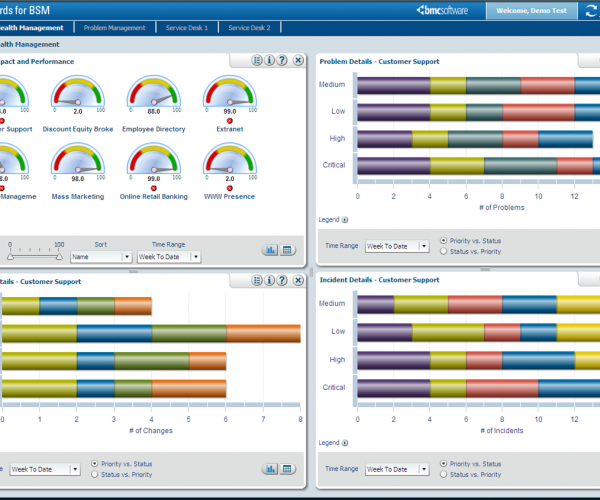The image size is (600, 500).
Task: Select Priority vs. Status in Incident Details
Action: click(443, 464)
